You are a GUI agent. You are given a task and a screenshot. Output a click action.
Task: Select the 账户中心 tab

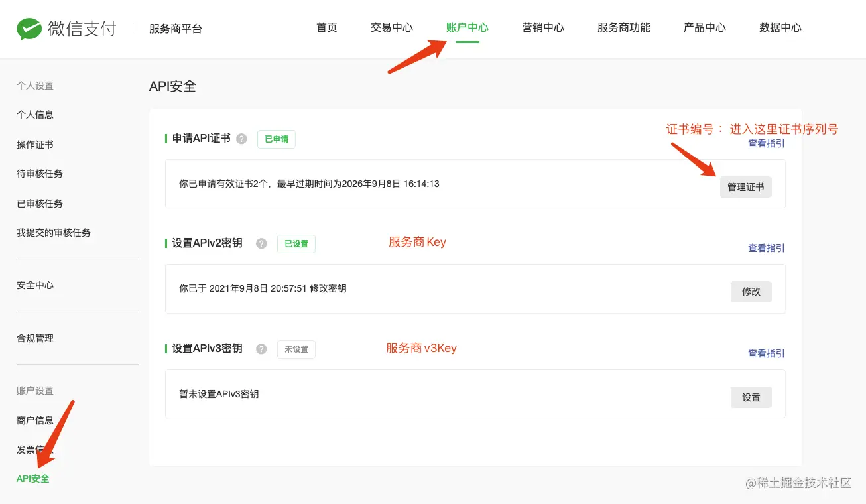pyautogui.click(x=467, y=27)
